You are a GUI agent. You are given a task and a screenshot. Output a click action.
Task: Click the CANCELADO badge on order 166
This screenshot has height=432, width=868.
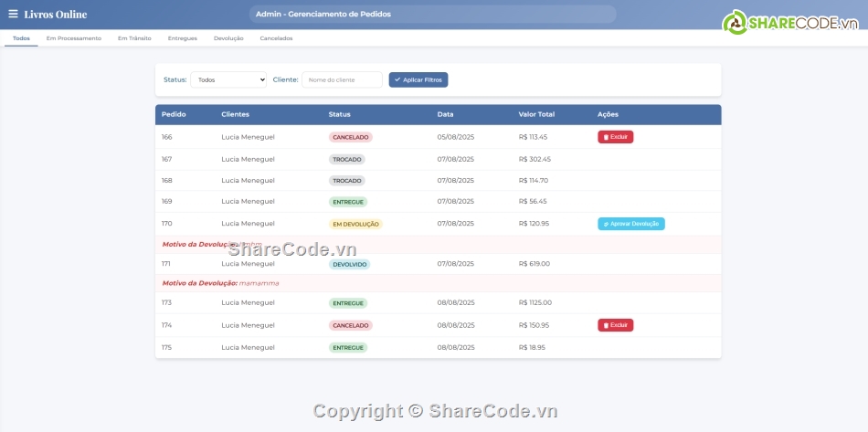coord(351,137)
